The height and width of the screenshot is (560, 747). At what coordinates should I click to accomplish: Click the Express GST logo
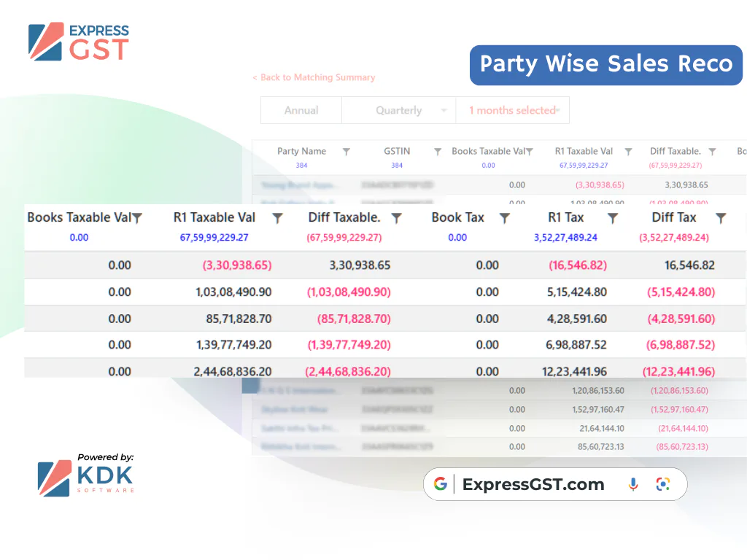coord(78,42)
